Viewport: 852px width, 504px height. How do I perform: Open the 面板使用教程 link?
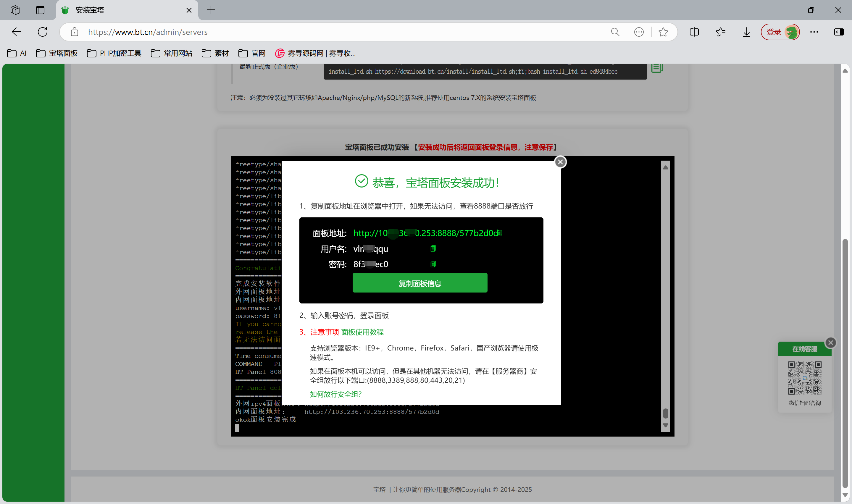point(362,332)
